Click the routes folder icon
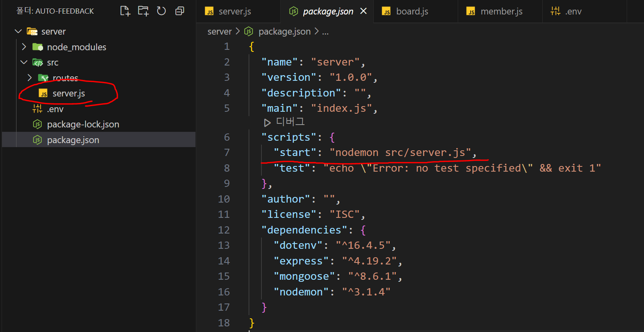 43,78
